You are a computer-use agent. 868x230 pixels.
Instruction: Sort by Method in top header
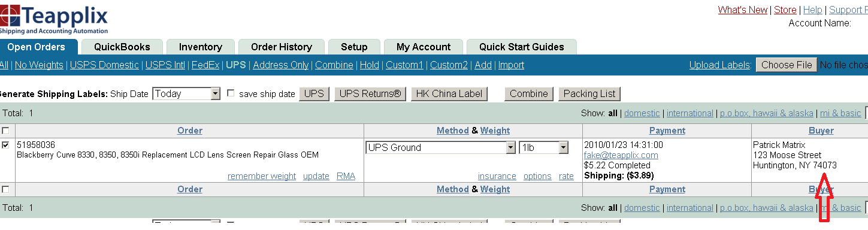(x=453, y=131)
